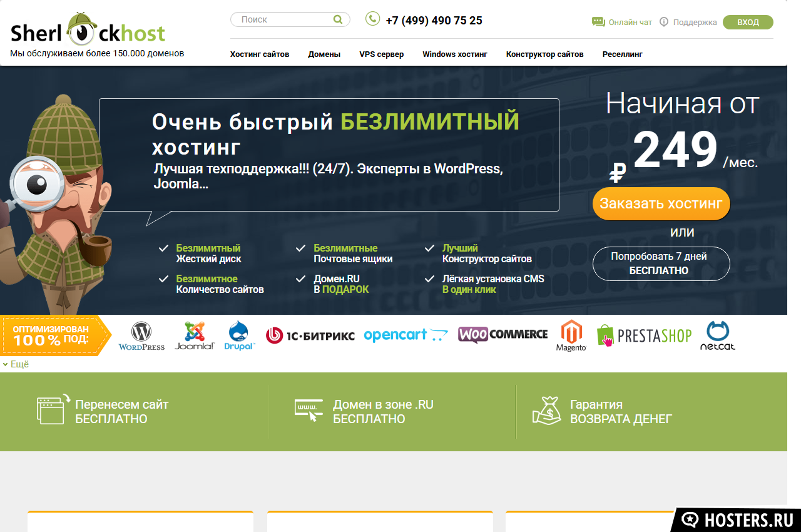Click the 249 price figure
Image resolution: width=801 pixels, height=532 pixels.
pos(675,150)
